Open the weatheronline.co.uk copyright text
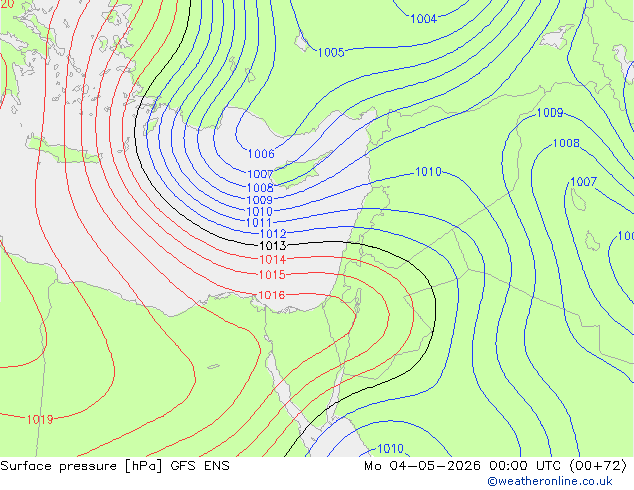 click(x=550, y=481)
